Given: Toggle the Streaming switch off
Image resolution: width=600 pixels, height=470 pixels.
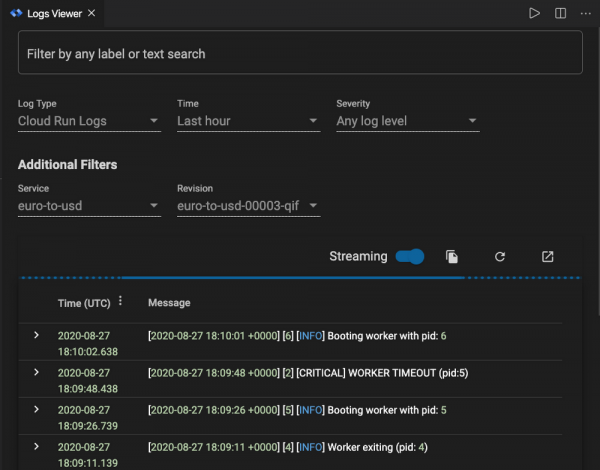Looking at the screenshot, I should (x=410, y=257).
